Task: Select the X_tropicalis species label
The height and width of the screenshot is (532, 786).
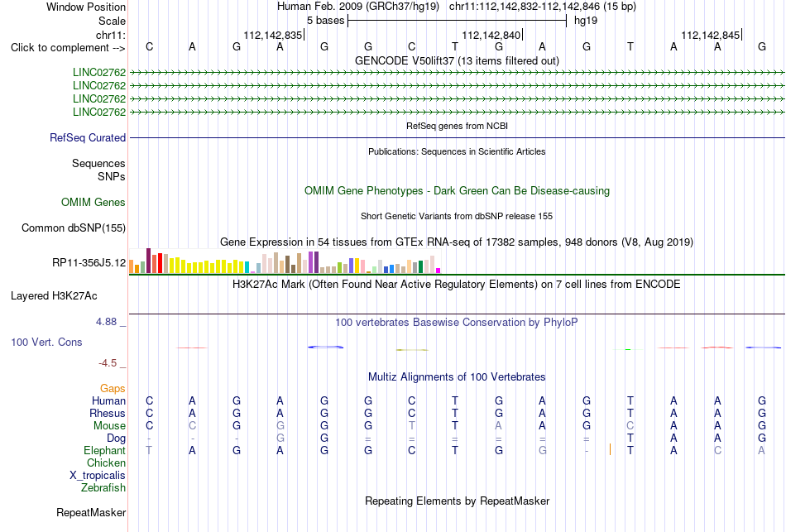Action: (98, 475)
